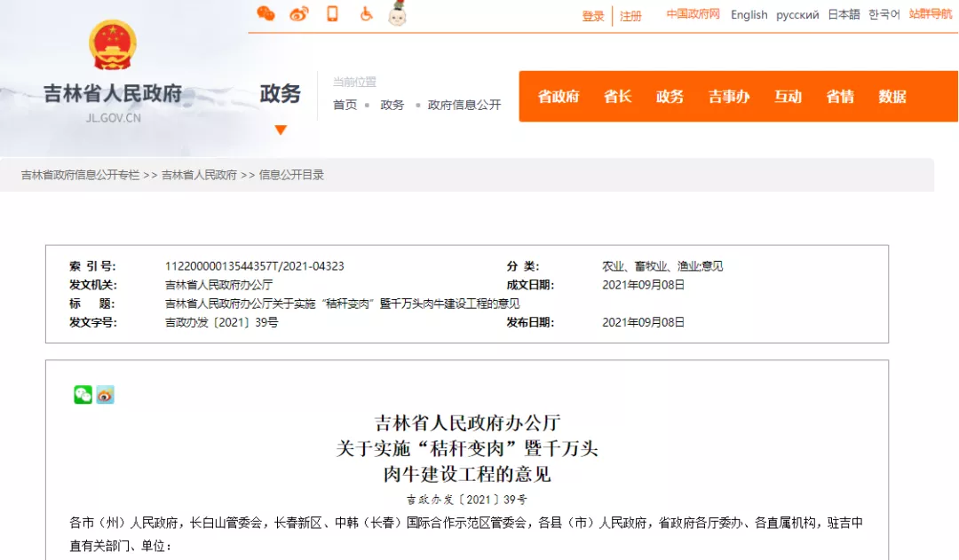Expand the orange arrow under 政务
959x560 pixels.
click(281, 130)
